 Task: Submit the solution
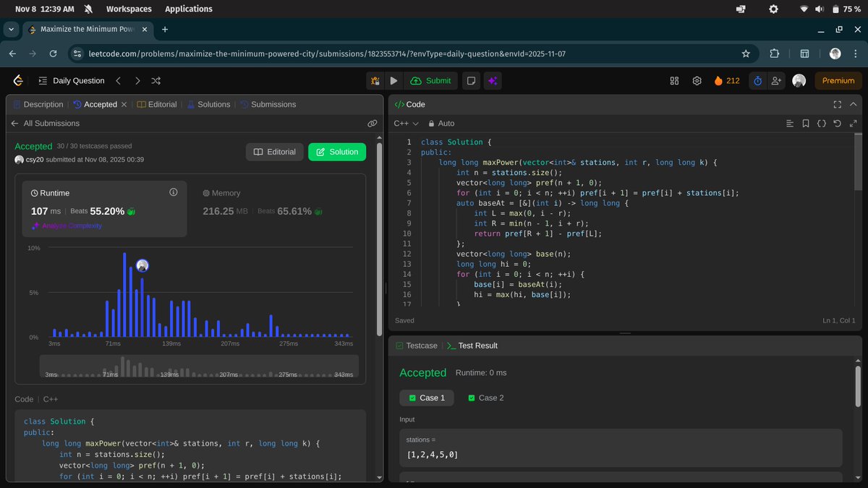pyautogui.click(x=430, y=81)
